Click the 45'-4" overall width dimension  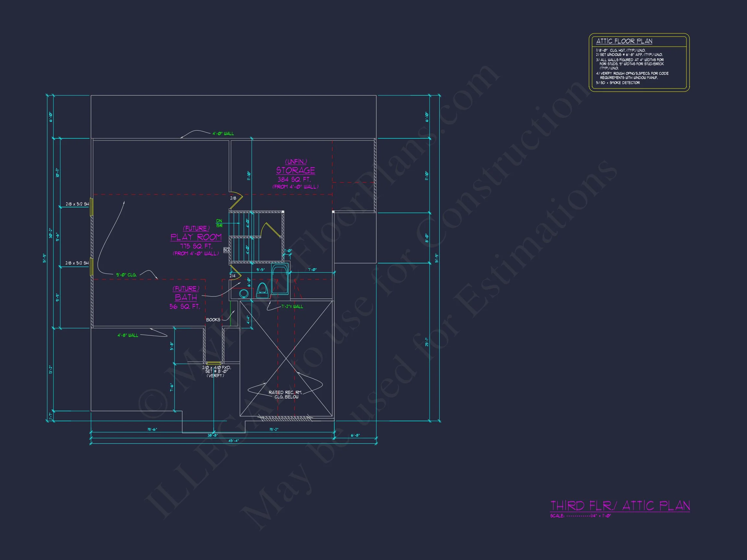point(233,440)
